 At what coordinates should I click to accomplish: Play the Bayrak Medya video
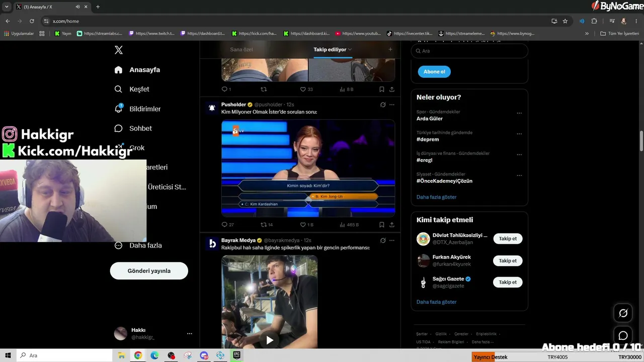tap(270, 340)
